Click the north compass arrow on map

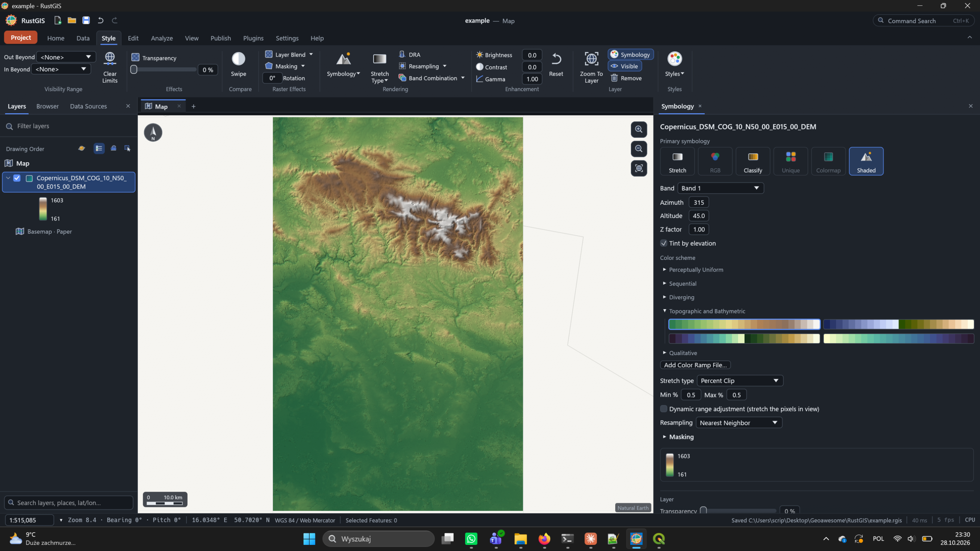153,132
